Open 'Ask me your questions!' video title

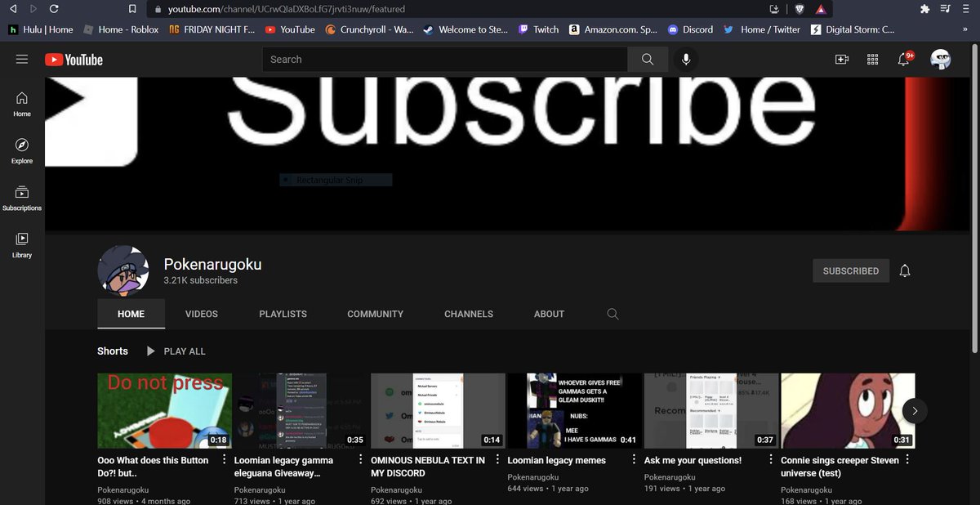(x=693, y=460)
